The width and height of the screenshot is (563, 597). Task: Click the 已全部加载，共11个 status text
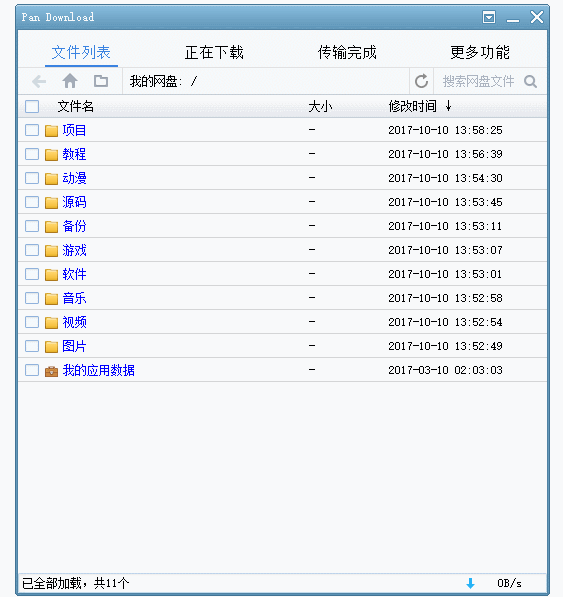[75, 583]
